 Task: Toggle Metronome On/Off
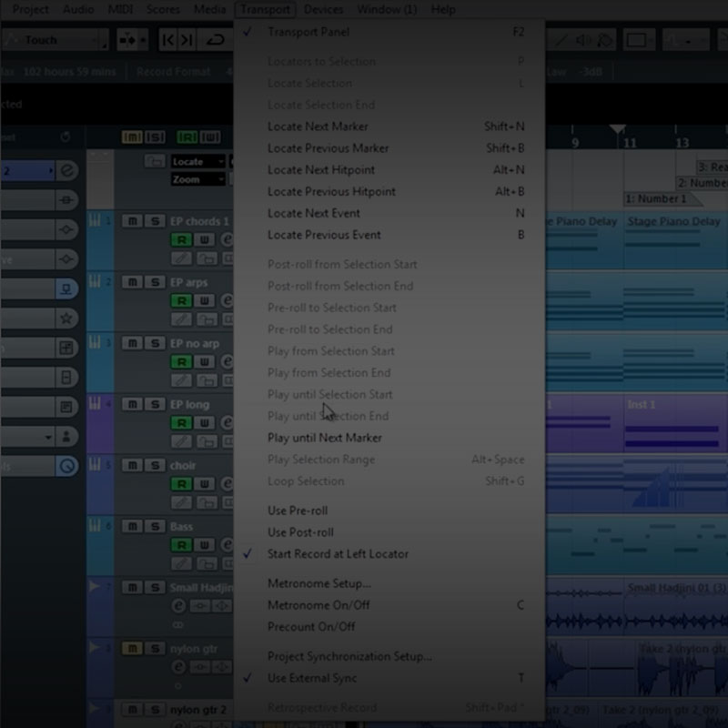click(389, 605)
